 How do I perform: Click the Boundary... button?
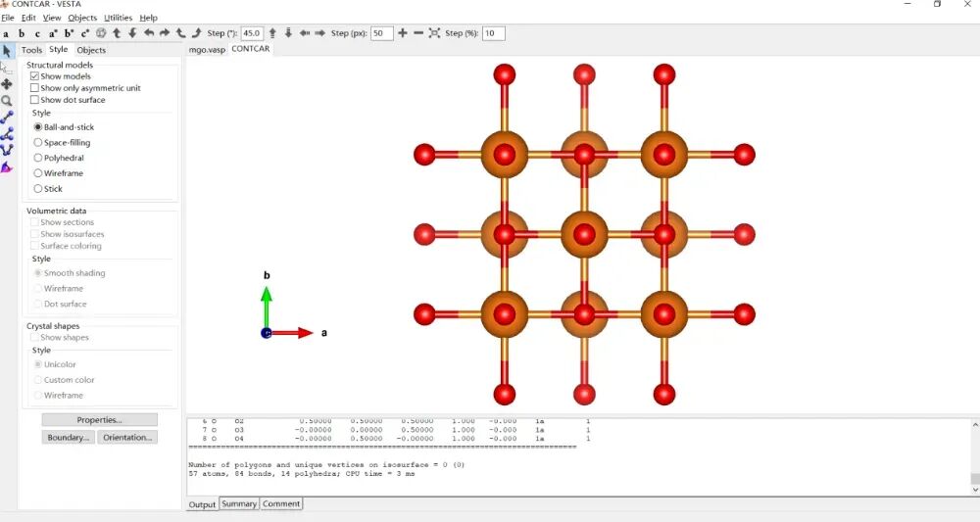point(69,437)
